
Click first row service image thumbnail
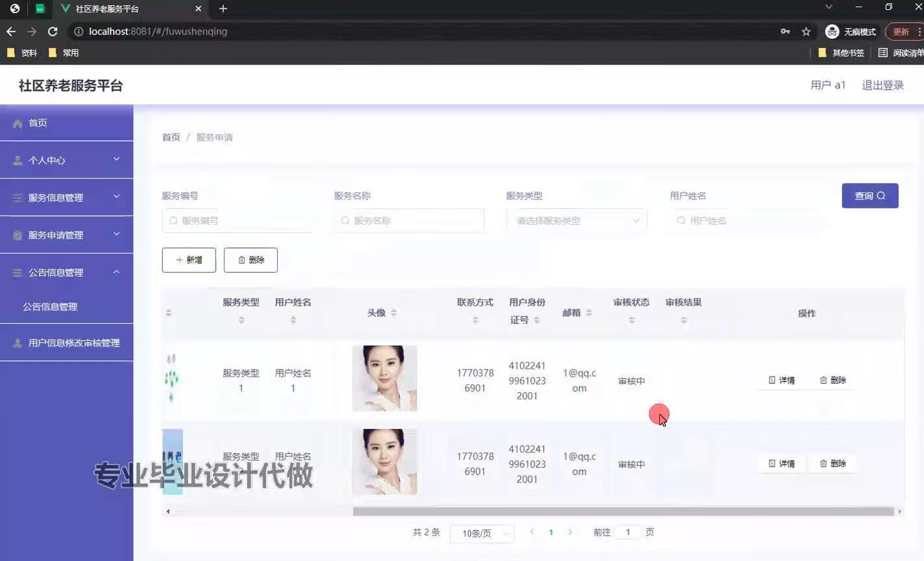172,378
